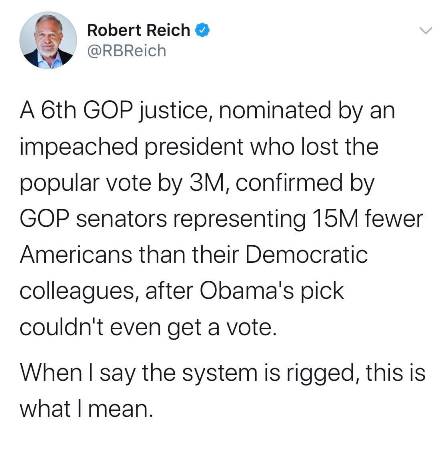Click the words 'Obama's pick' in the tweet

272,291
